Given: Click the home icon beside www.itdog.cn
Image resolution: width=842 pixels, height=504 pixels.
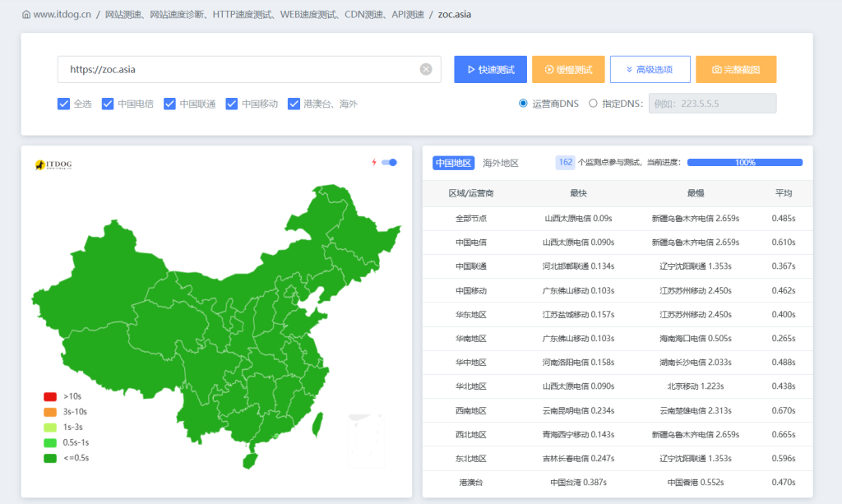Looking at the screenshot, I should click(26, 15).
